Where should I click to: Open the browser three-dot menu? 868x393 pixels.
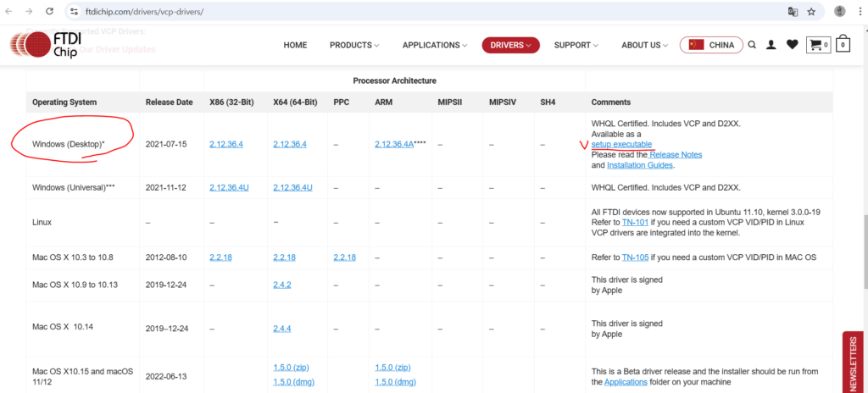point(861,11)
